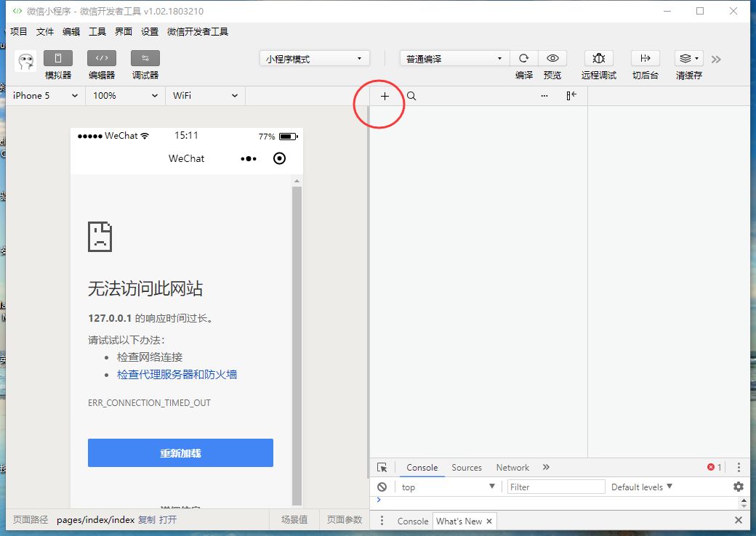The height and width of the screenshot is (536, 756).
Task: Open 文件 menu
Action: point(45,32)
